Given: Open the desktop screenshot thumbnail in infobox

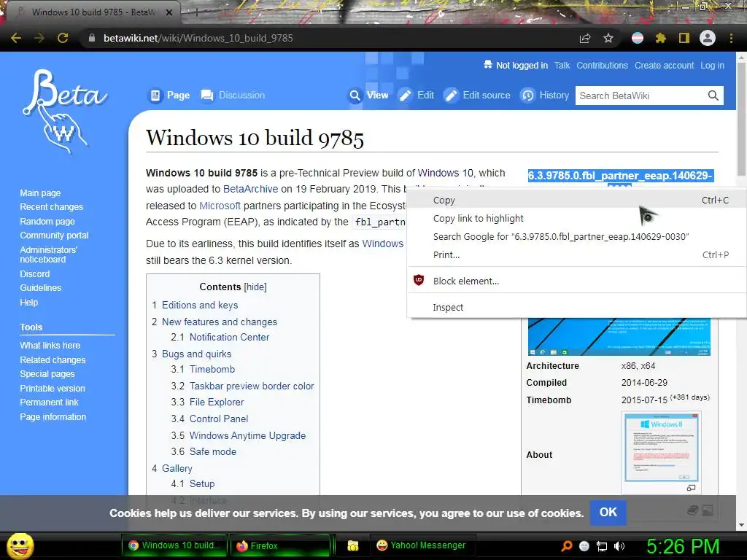Looking at the screenshot, I should 619,337.
